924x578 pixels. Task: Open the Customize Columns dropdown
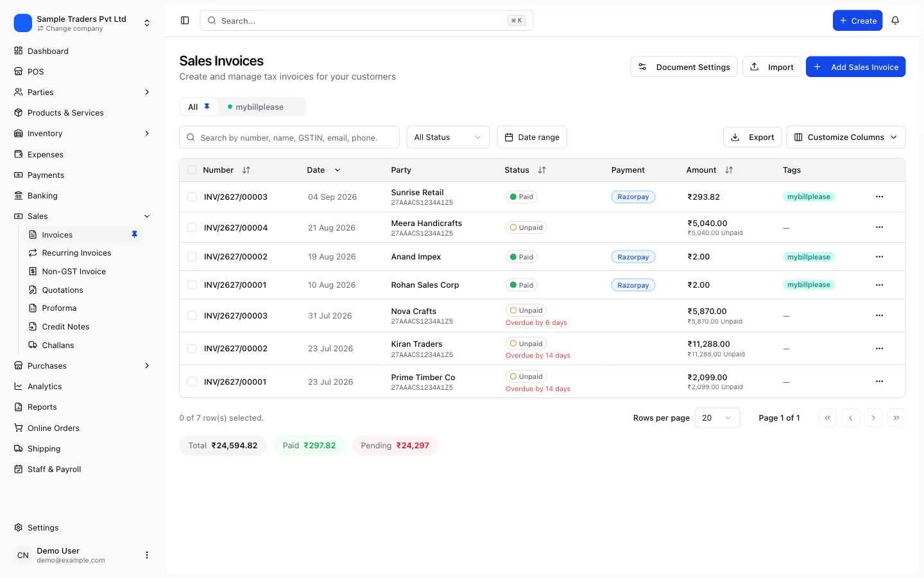click(x=846, y=137)
